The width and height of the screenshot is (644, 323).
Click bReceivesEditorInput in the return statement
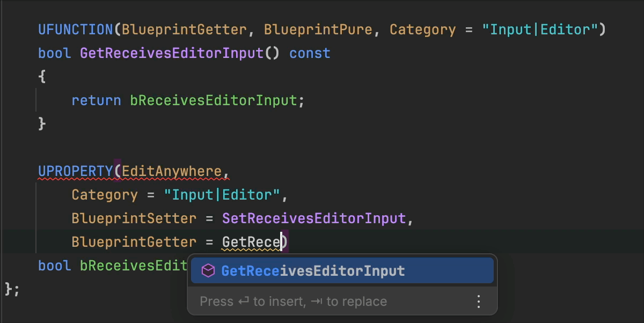(213, 100)
